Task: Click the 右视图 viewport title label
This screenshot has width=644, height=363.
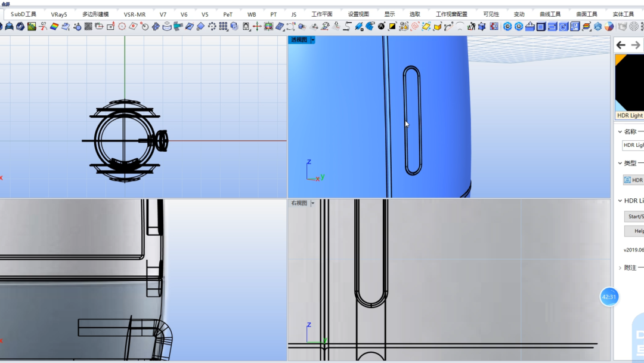Action: [299, 203]
